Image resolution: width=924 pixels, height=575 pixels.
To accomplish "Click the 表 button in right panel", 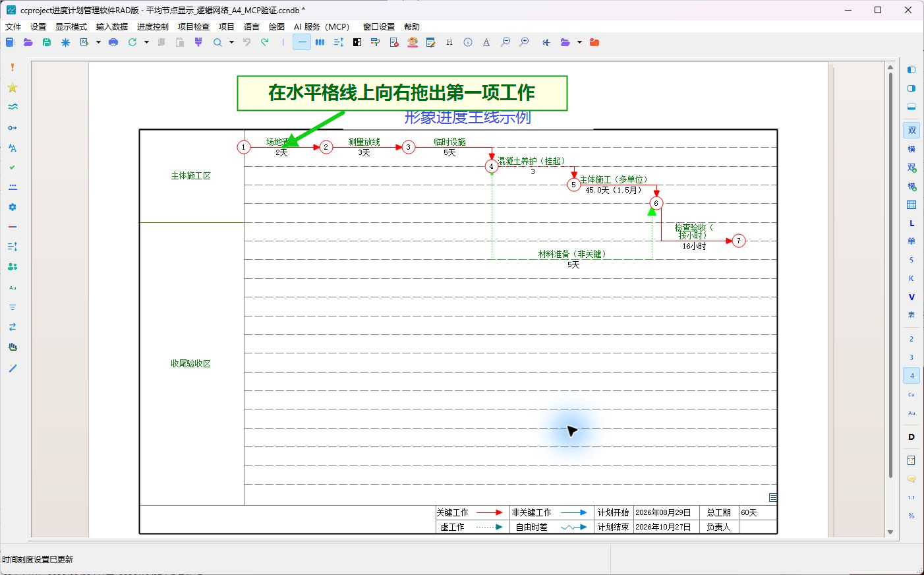I will point(911,315).
